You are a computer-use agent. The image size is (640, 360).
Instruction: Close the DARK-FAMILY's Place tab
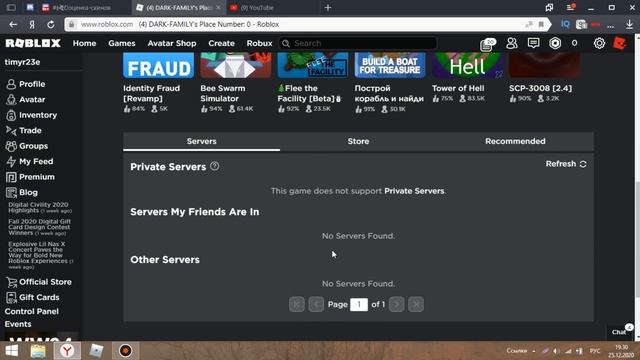coord(218,8)
